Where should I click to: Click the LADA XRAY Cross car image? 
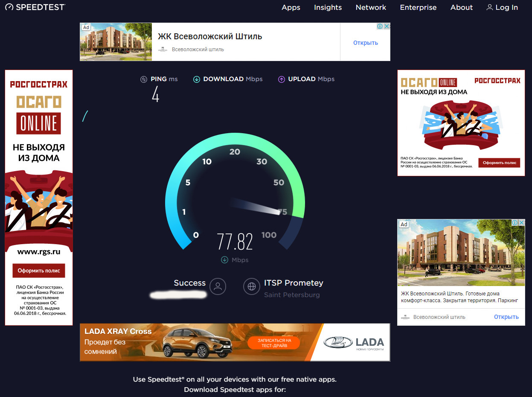click(x=198, y=342)
